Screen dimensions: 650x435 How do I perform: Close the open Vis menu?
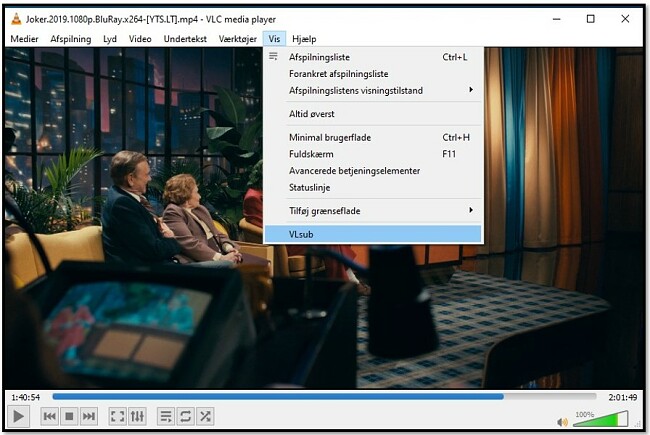coord(274,39)
